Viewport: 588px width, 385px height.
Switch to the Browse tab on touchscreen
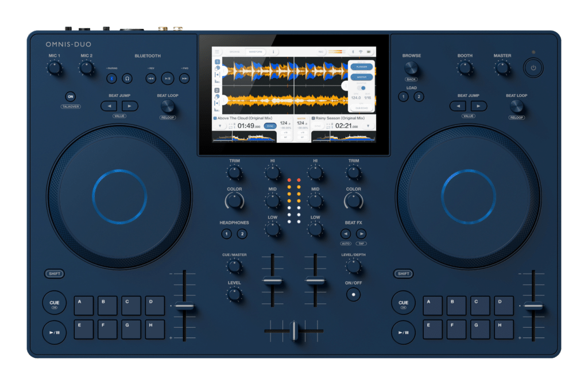pyautogui.click(x=235, y=52)
